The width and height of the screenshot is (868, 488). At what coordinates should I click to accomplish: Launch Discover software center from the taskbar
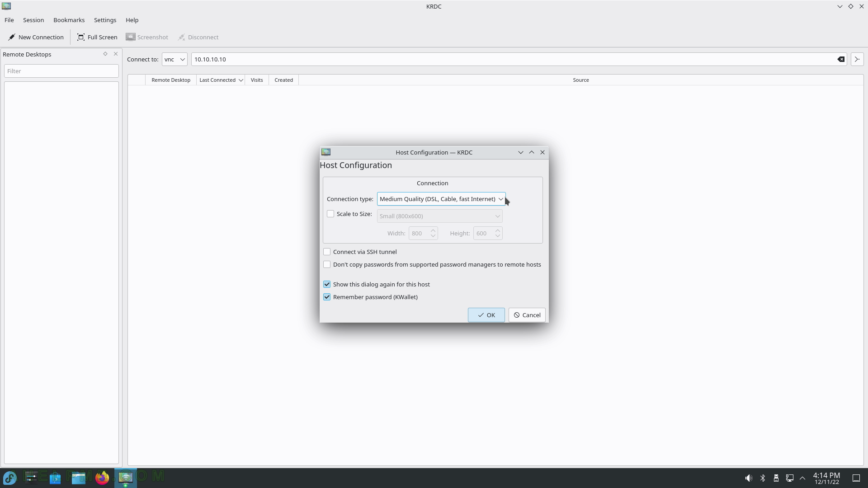pyautogui.click(x=55, y=478)
